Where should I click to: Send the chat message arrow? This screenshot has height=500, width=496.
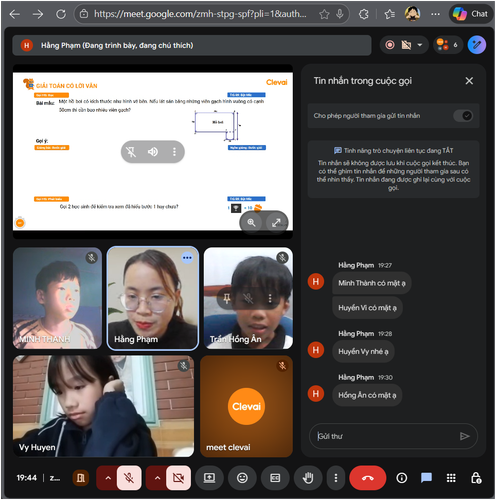click(464, 436)
